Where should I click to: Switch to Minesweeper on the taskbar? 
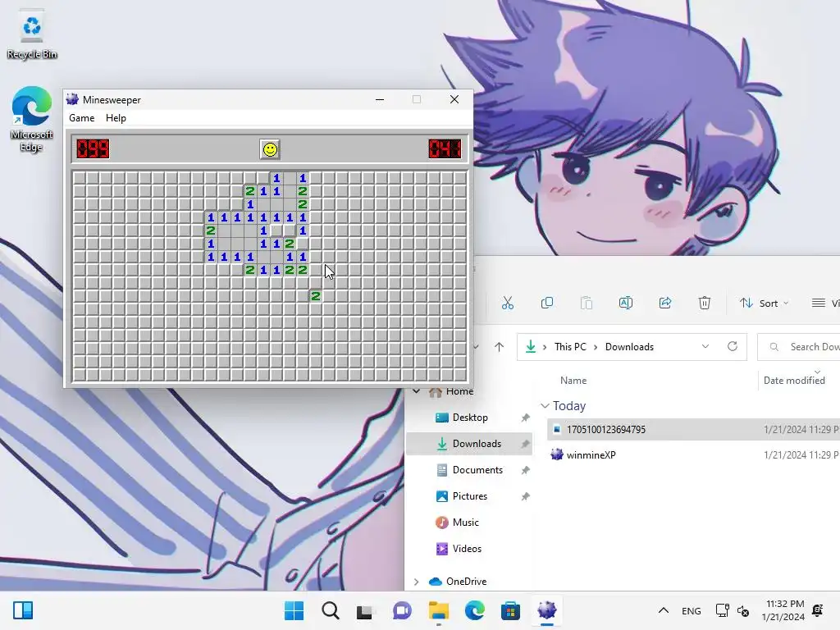[546, 610]
